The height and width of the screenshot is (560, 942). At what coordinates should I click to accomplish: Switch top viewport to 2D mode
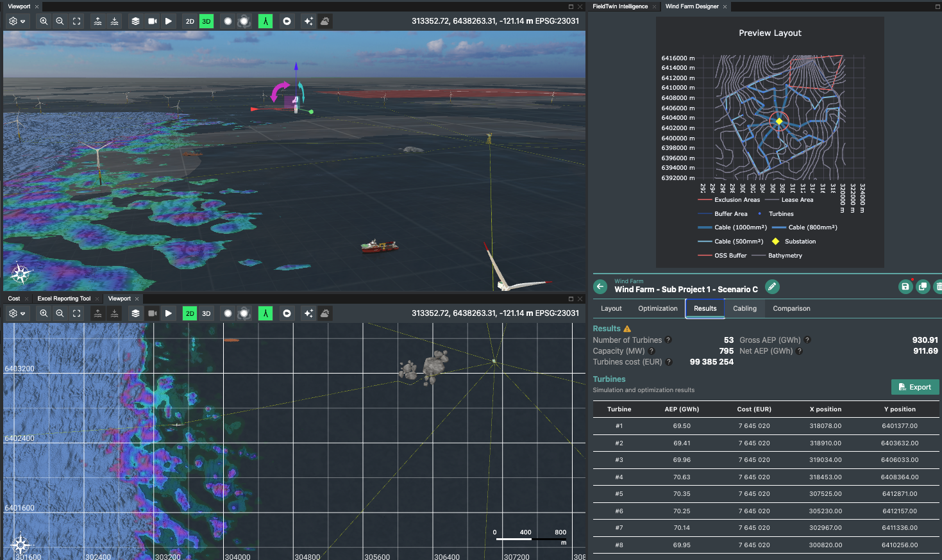coord(190,21)
